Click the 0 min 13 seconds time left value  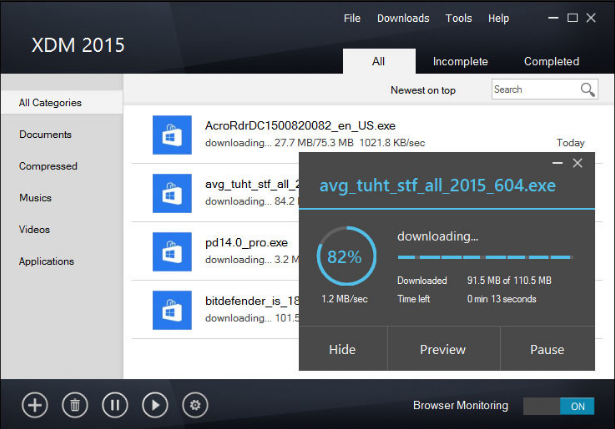click(x=501, y=299)
